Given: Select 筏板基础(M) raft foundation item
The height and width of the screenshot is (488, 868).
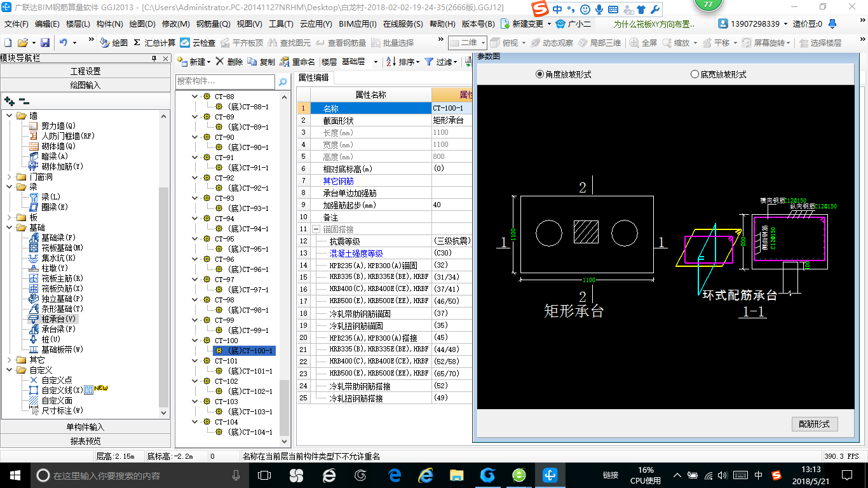Looking at the screenshot, I should [x=57, y=248].
